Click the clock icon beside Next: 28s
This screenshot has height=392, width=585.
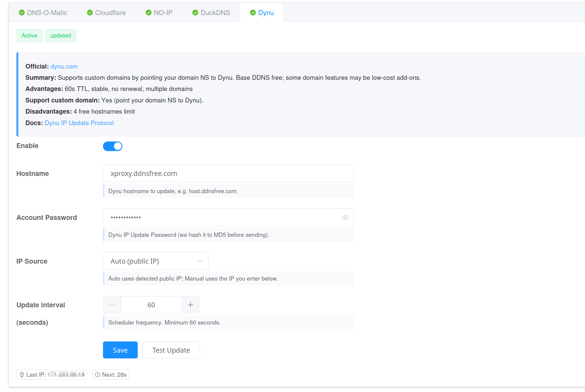point(98,375)
